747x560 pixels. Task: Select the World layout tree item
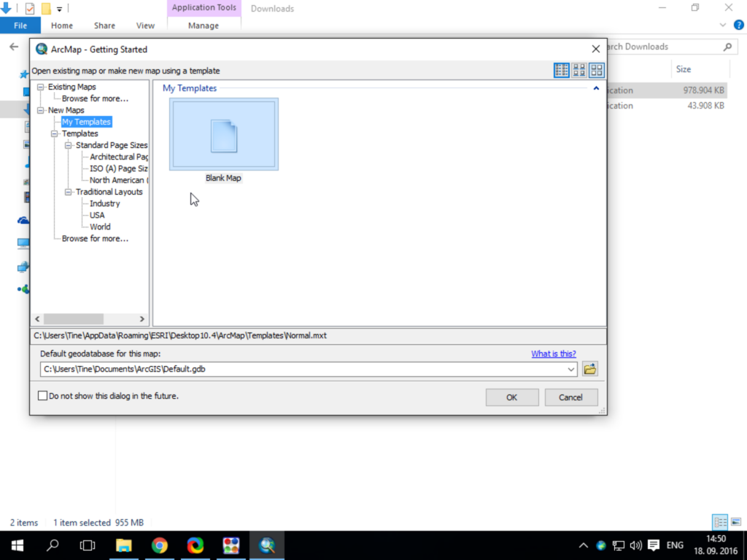[100, 227]
